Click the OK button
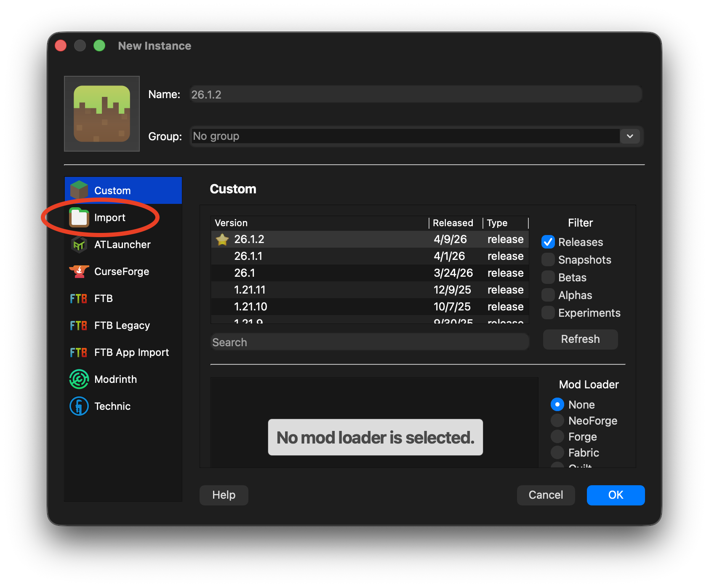Image resolution: width=709 pixels, height=588 pixels. coord(616,495)
